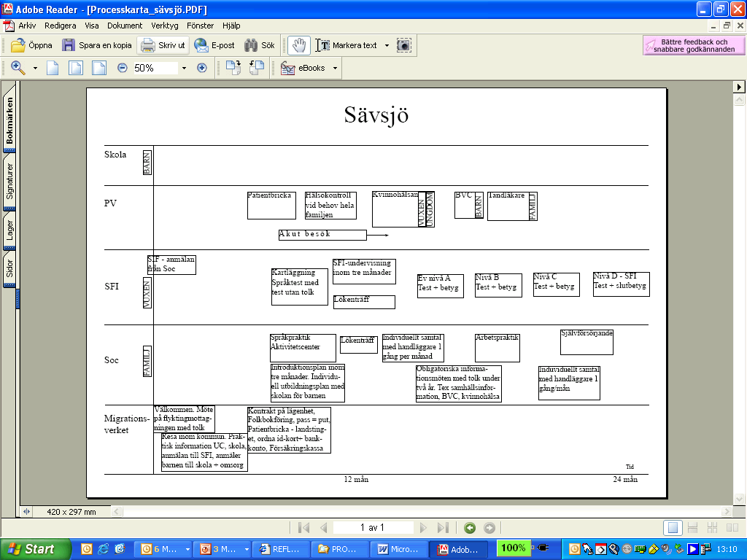Screen dimensions: 747x560
Task: Click the Öppna folder toolbar button
Action: (x=31, y=45)
